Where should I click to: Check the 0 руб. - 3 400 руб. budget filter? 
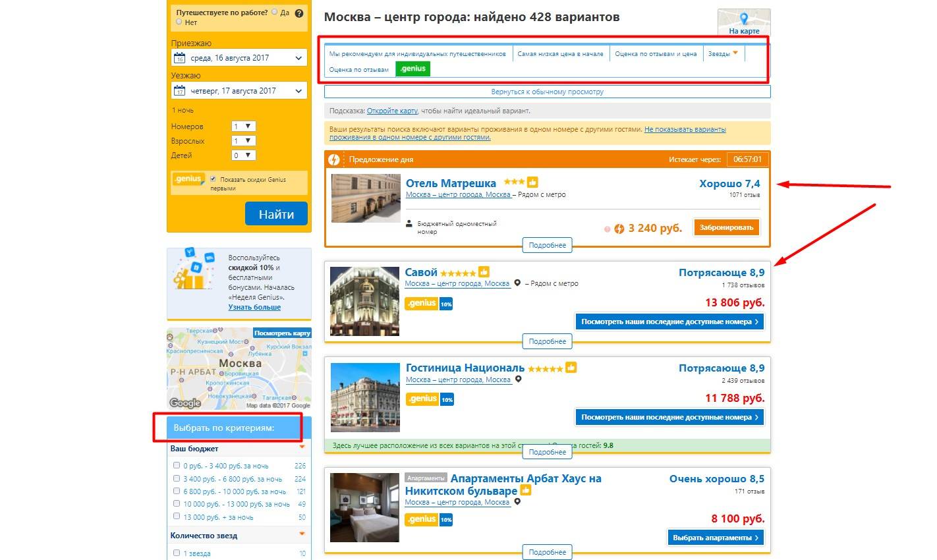[177, 465]
